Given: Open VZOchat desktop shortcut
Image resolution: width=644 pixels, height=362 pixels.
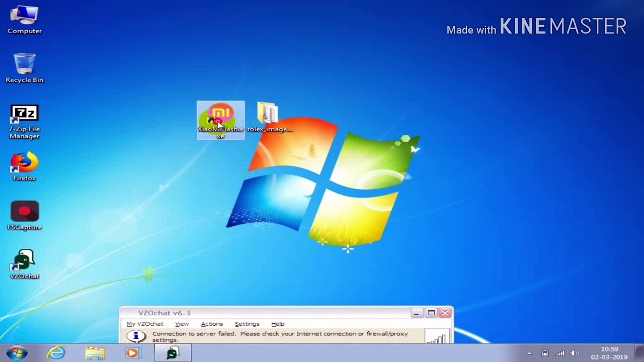Looking at the screenshot, I should coord(25,264).
